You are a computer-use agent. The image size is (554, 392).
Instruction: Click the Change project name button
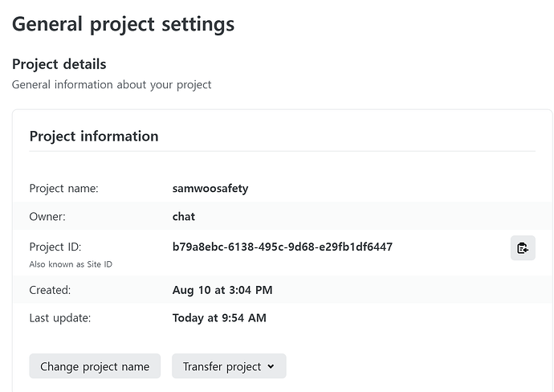coord(95,366)
